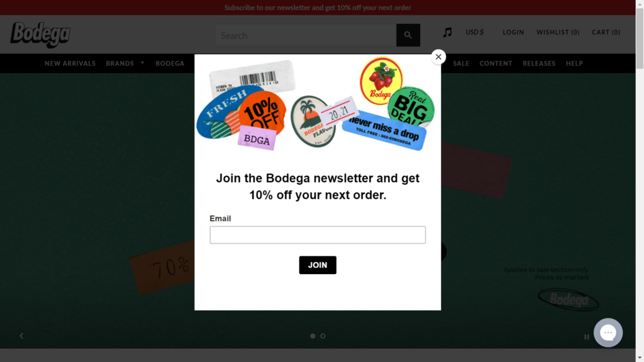Pause the hero slideshow
The image size is (644, 362).
(587, 337)
